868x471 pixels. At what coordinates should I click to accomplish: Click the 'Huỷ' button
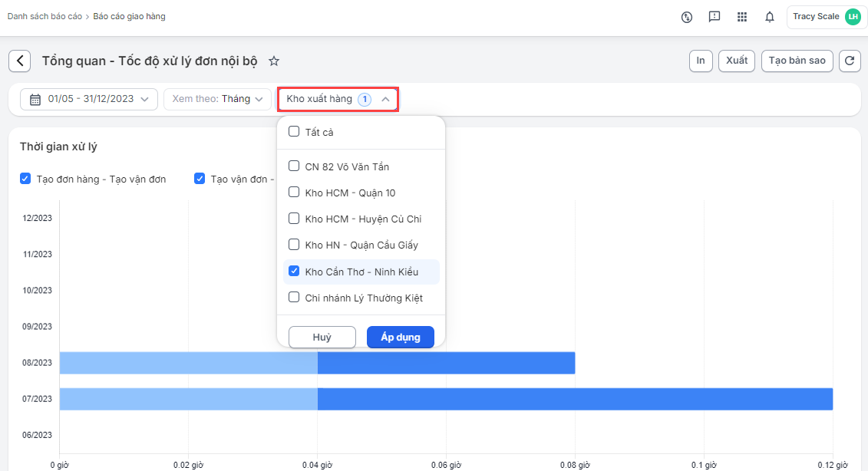(x=322, y=338)
